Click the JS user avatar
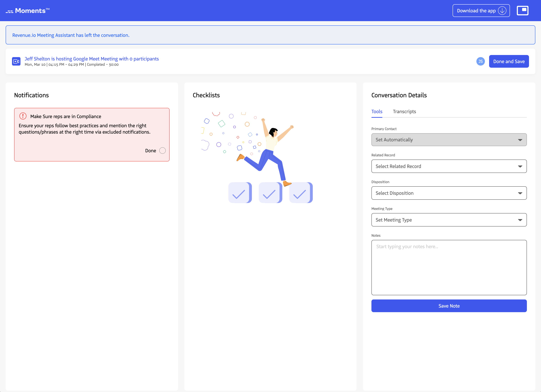 (x=480, y=62)
